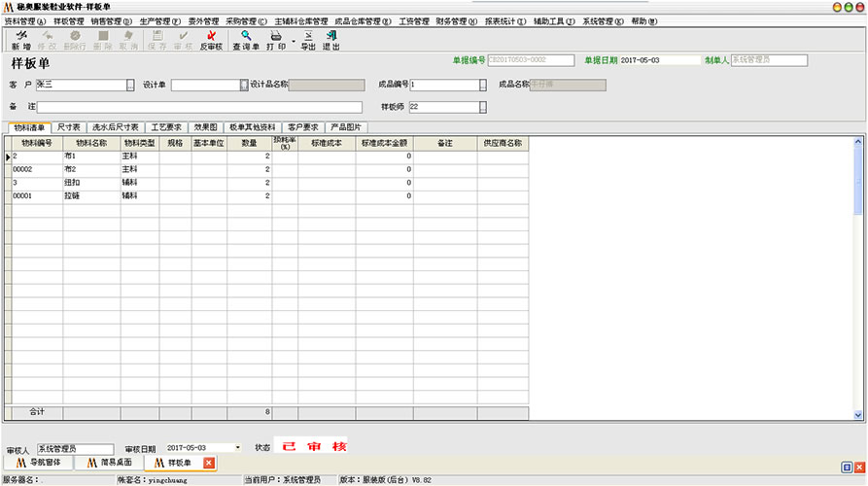Click the 导出 (Export) toolbar icon

click(308, 39)
